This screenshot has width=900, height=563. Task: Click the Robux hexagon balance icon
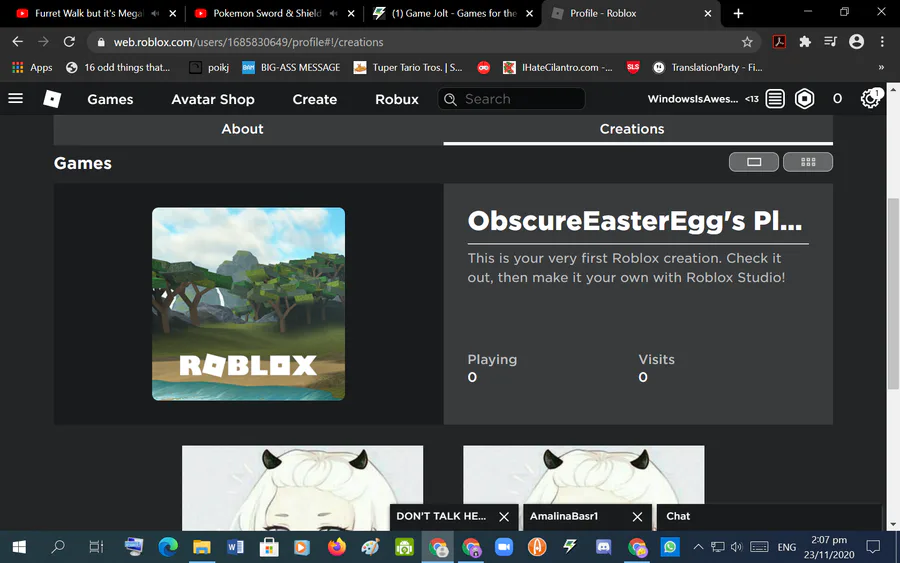tap(804, 99)
